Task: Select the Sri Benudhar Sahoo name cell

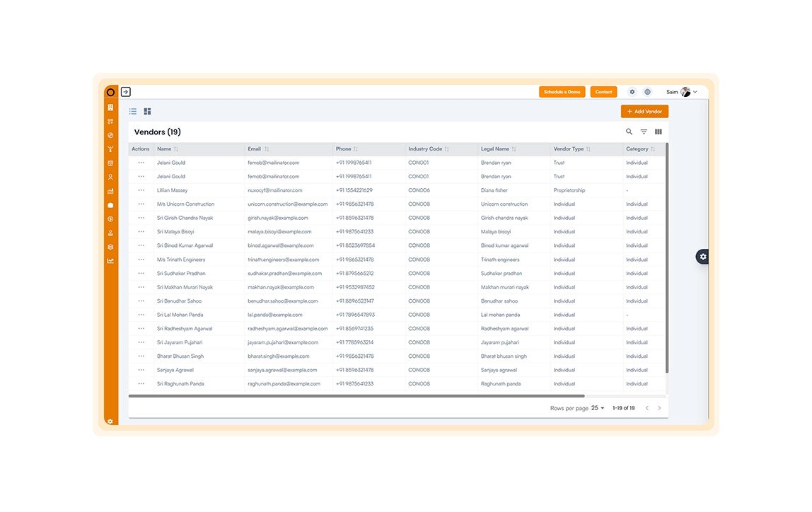Action: pos(179,301)
